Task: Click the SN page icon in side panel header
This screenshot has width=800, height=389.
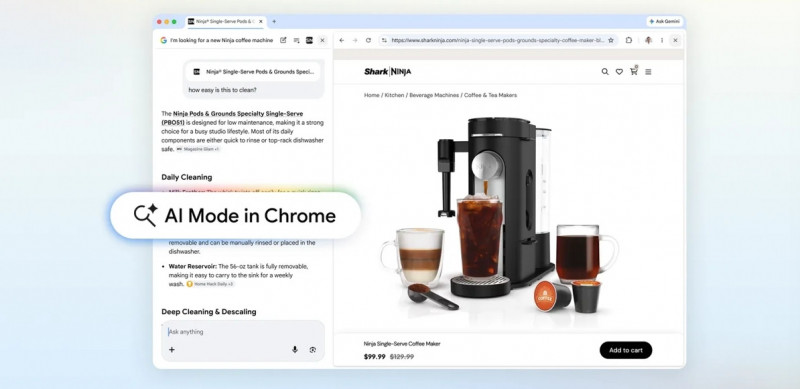Action: 309,40
